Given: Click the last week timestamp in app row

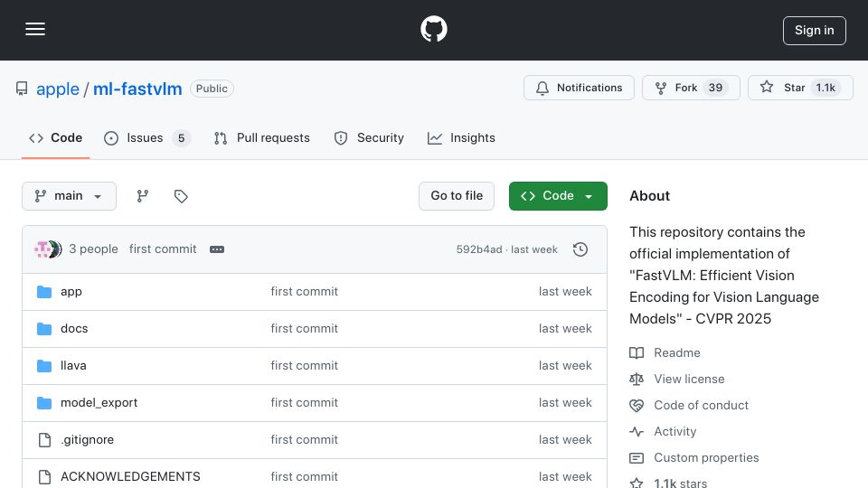Looking at the screenshot, I should pyautogui.click(x=565, y=292).
